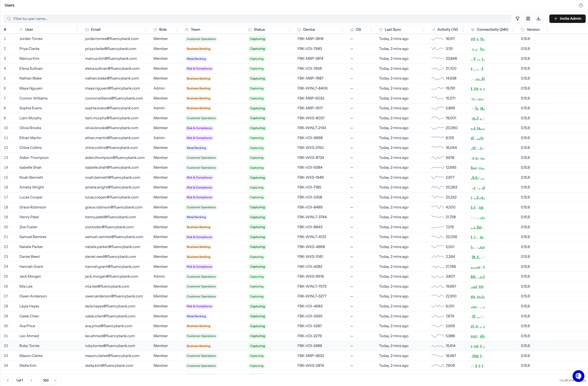Select user Sophia Evans
The image size is (588, 386).
pos(31,108)
